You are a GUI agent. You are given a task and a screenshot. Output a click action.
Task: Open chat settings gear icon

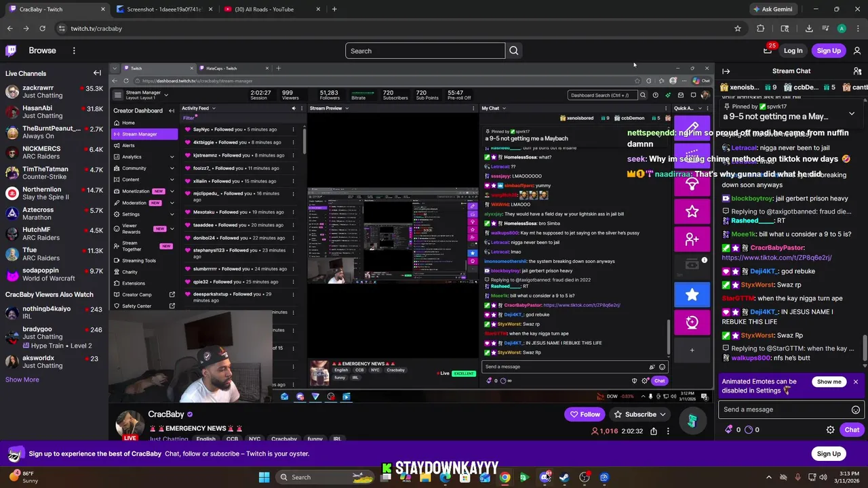click(x=830, y=430)
